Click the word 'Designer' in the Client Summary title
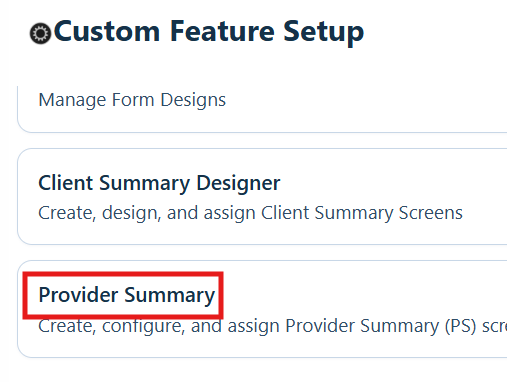The height and width of the screenshot is (382, 507). (238, 183)
